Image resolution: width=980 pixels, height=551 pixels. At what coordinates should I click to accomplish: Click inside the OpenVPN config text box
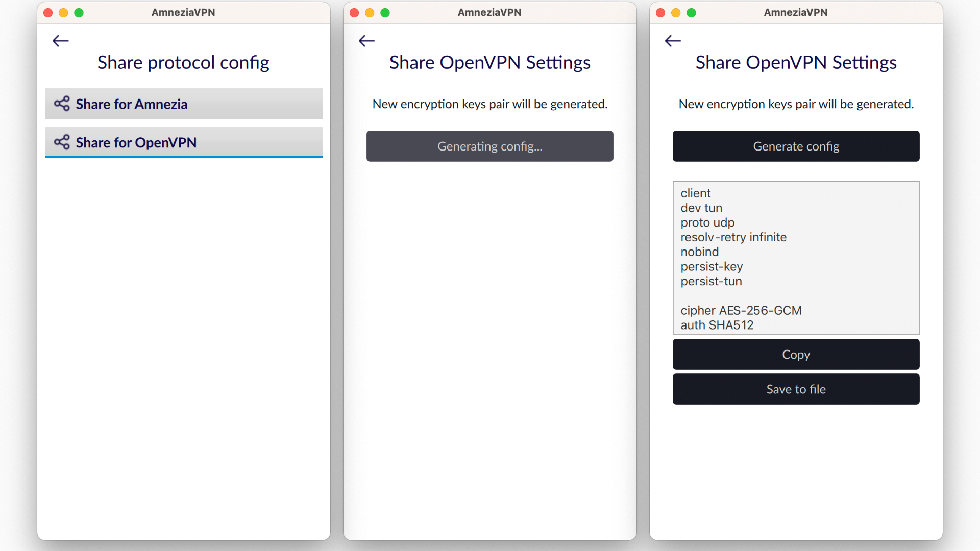pos(796,258)
